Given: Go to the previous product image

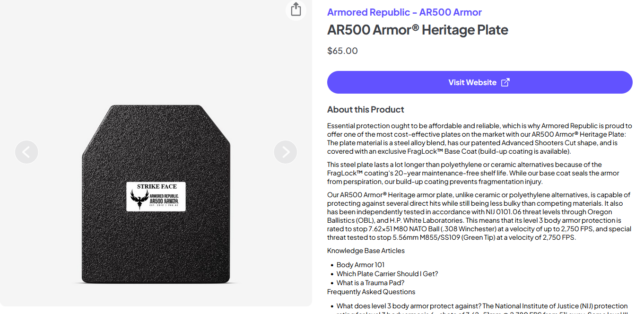Looking at the screenshot, I should tap(26, 152).
